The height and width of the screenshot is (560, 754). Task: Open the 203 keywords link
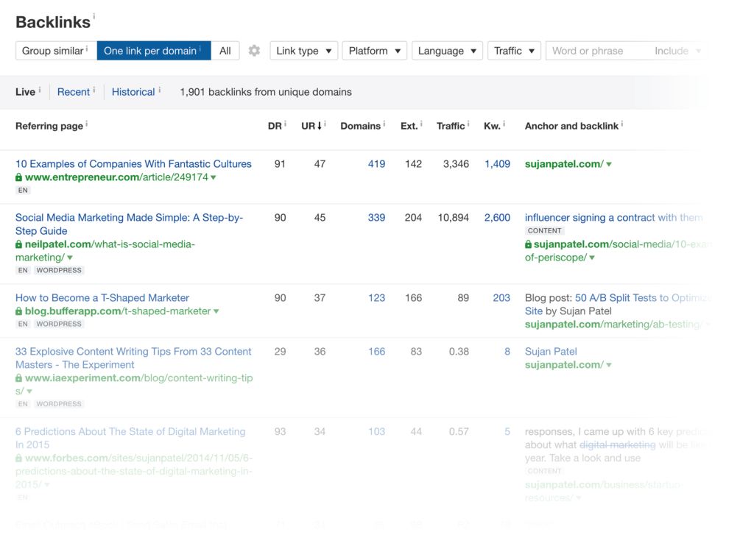(501, 297)
